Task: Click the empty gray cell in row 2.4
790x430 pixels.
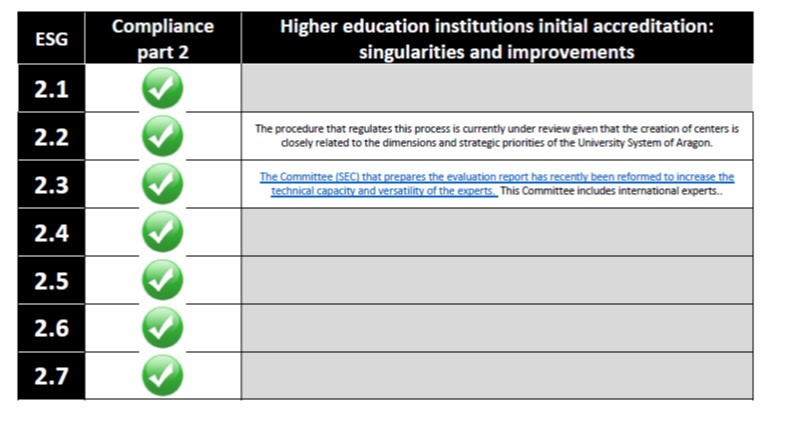Action: 497,232
